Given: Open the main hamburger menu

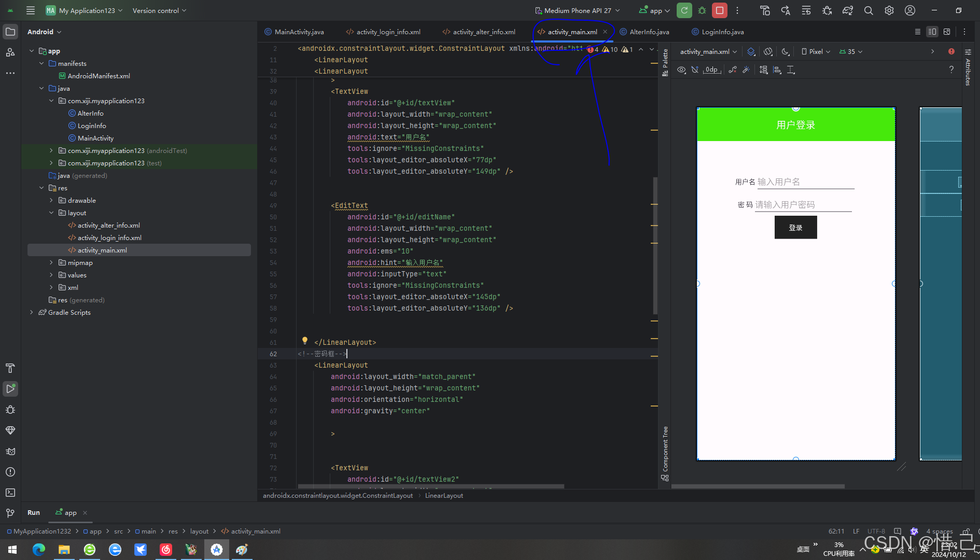Looking at the screenshot, I should [31, 10].
